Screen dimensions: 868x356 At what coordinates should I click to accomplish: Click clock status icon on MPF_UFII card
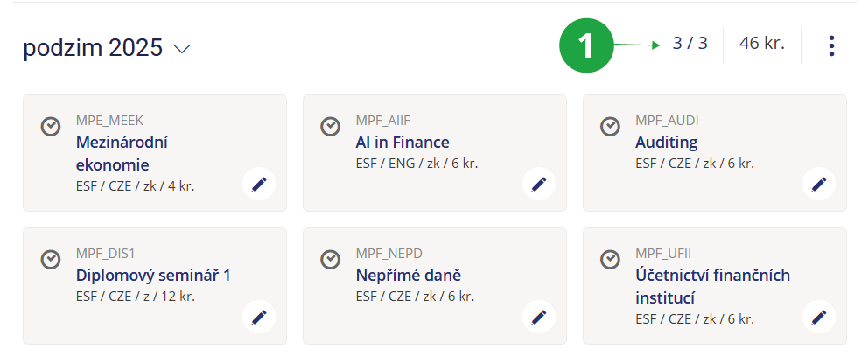pos(611,259)
